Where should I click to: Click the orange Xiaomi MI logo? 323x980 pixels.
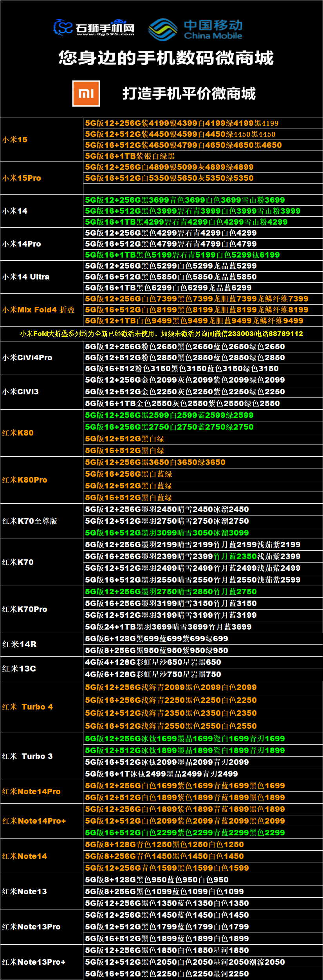(x=86, y=93)
